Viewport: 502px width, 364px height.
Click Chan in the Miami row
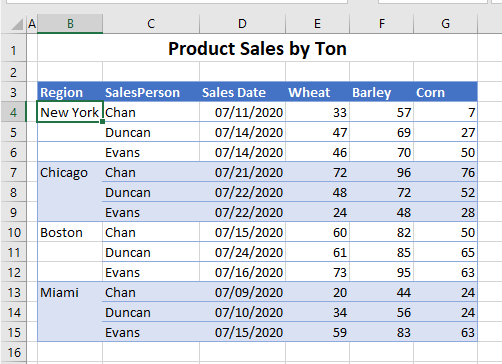point(151,292)
